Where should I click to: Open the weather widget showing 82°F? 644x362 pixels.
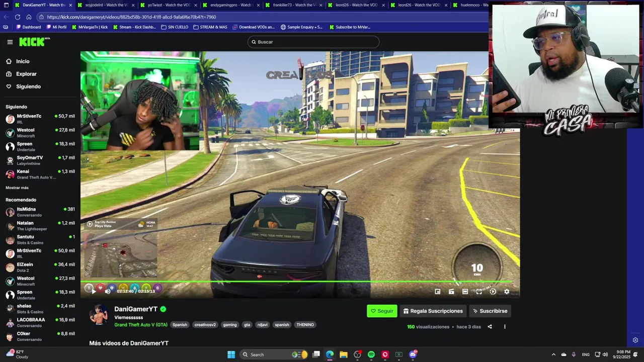tap(18, 354)
